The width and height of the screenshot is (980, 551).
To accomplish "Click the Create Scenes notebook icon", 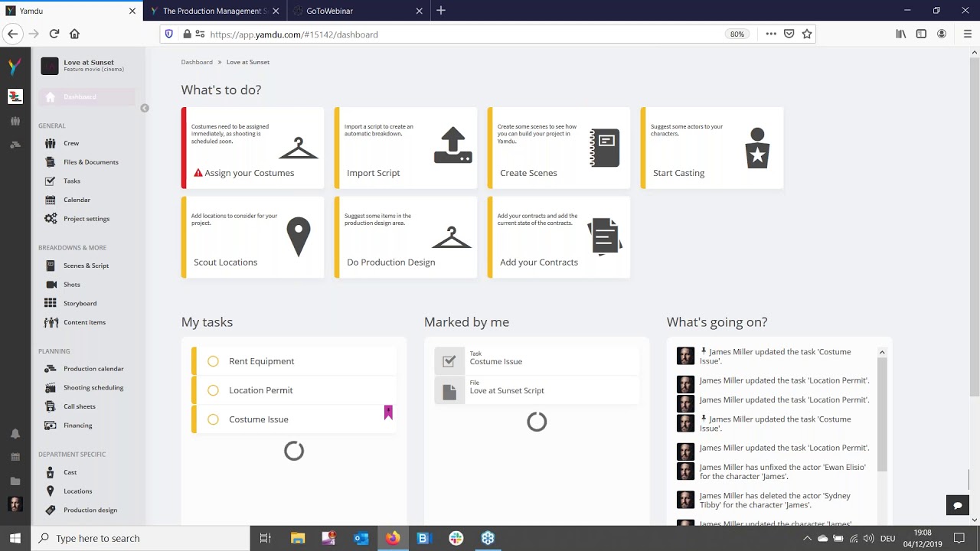I will [x=604, y=148].
